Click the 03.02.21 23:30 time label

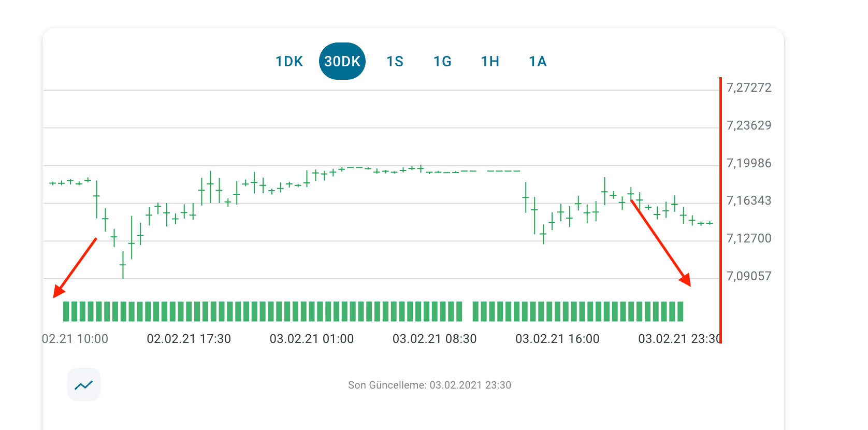click(680, 338)
